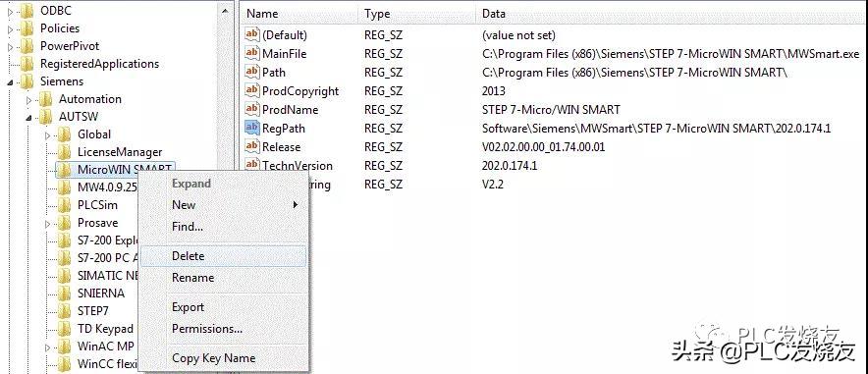Select the PLCSim tree key
The width and height of the screenshot is (868, 374).
point(97,205)
